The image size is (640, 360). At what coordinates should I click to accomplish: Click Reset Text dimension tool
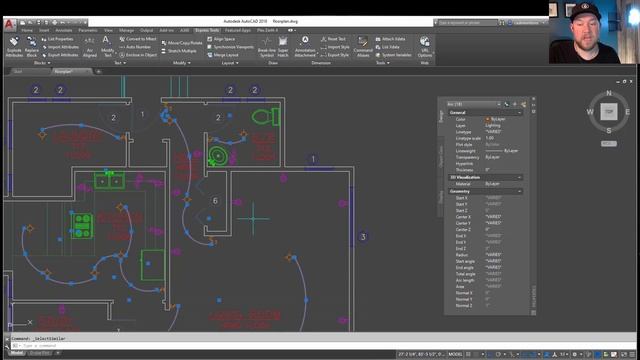click(x=333, y=39)
